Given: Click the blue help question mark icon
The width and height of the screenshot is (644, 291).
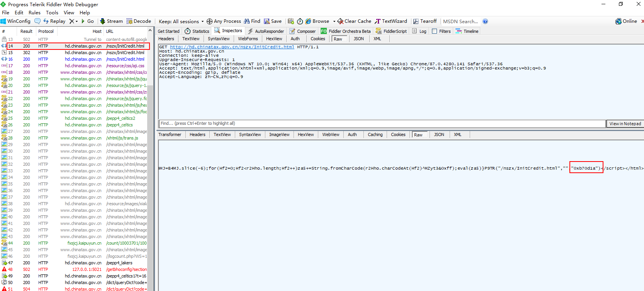Looking at the screenshot, I should (x=485, y=21).
